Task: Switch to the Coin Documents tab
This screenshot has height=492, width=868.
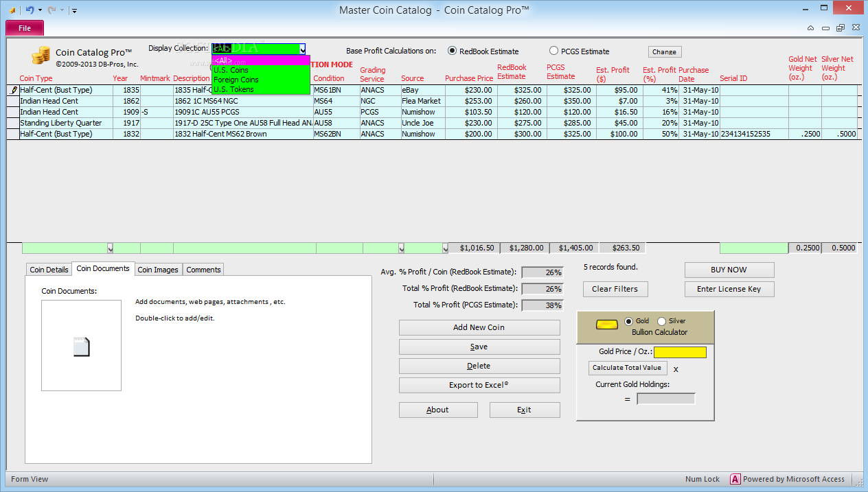Action: pos(103,268)
